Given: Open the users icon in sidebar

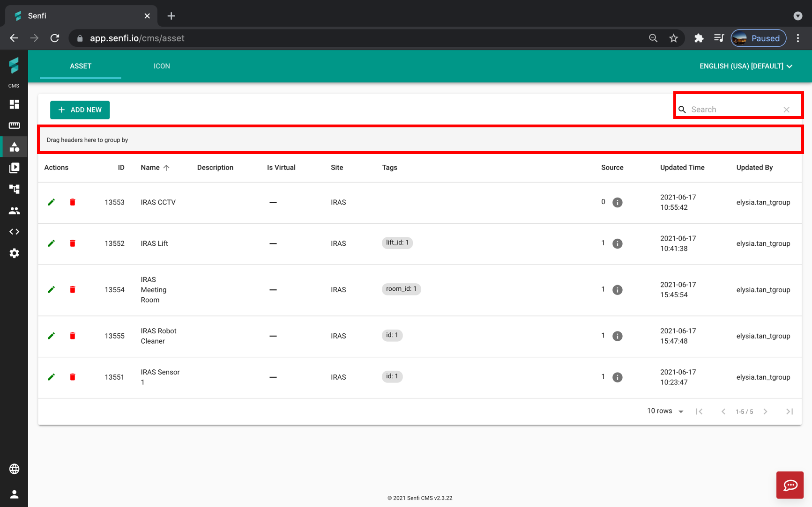Looking at the screenshot, I should [14, 211].
